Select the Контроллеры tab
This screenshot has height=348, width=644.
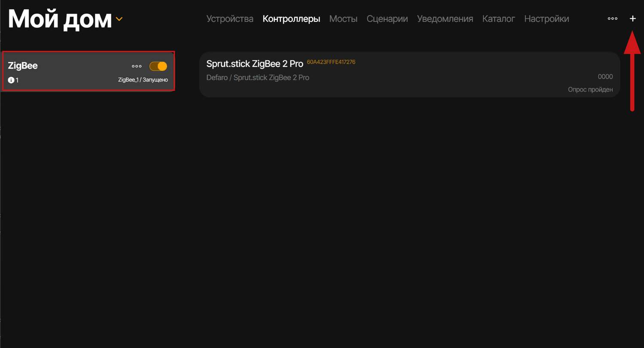tap(291, 18)
